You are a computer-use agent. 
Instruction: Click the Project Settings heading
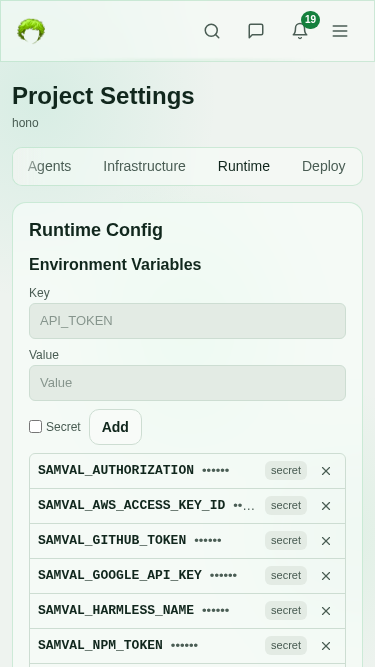click(x=103, y=96)
